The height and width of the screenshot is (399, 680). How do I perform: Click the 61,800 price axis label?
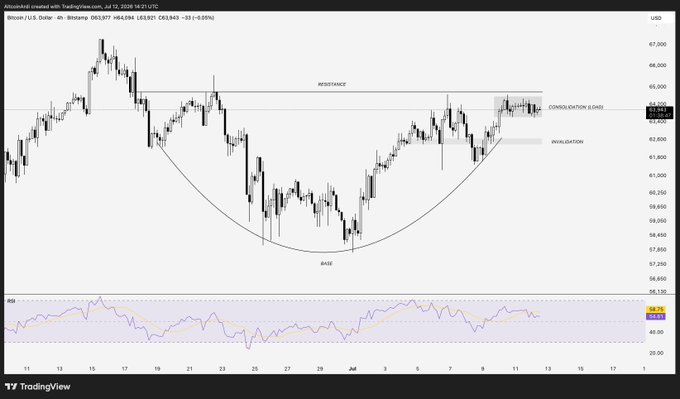[x=658, y=157]
